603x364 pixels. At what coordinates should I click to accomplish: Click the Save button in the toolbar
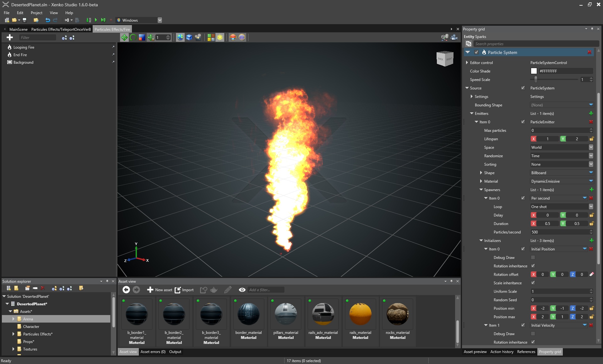(24, 20)
